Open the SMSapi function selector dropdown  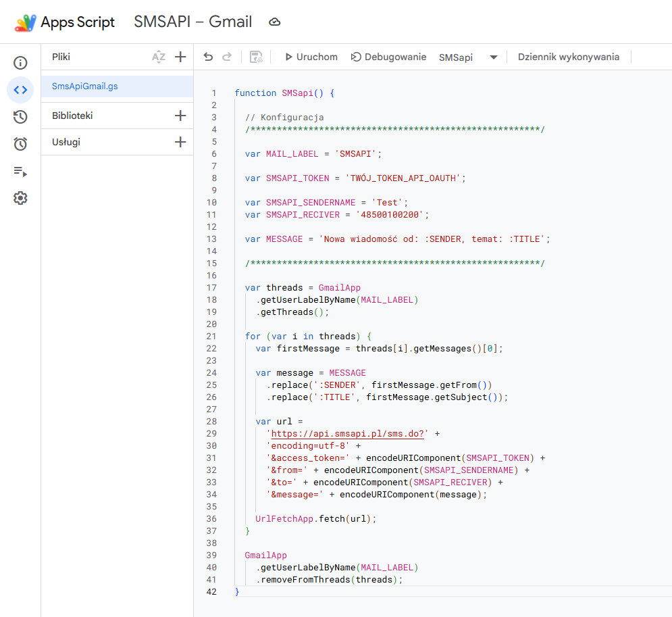[468, 57]
